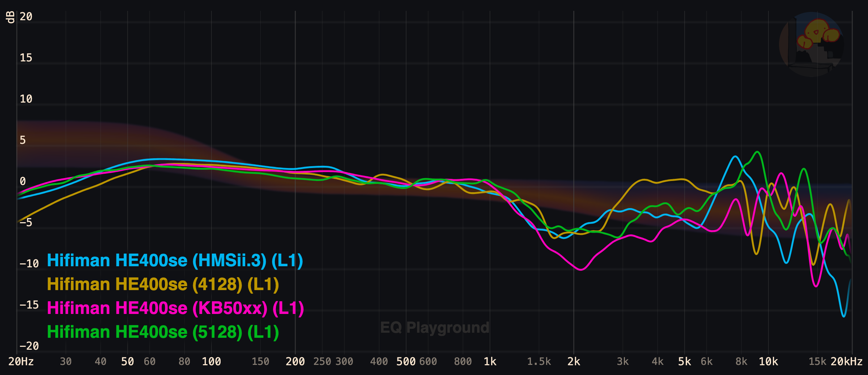Click the 10 dB axis label
Viewport: 868px width, 375px height.
26,99
